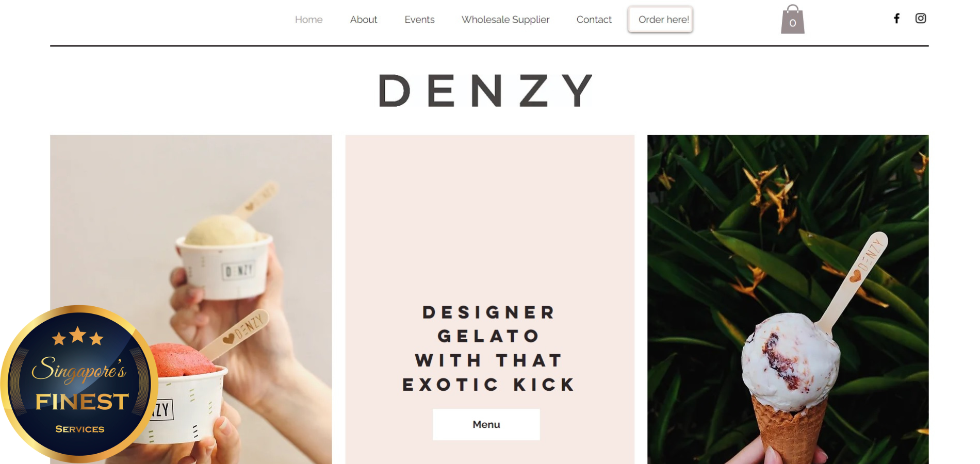Click the cart item count number
This screenshot has height=464, width=980.
pos(793,23)
